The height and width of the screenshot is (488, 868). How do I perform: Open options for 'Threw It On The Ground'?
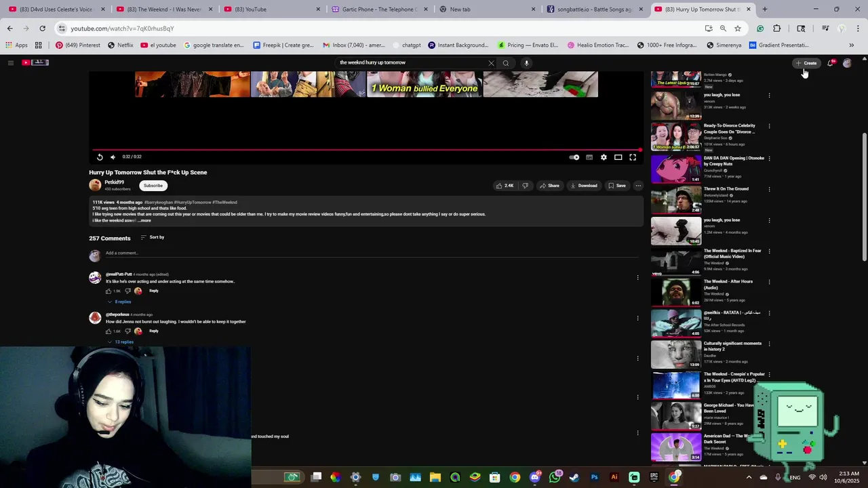769,189
